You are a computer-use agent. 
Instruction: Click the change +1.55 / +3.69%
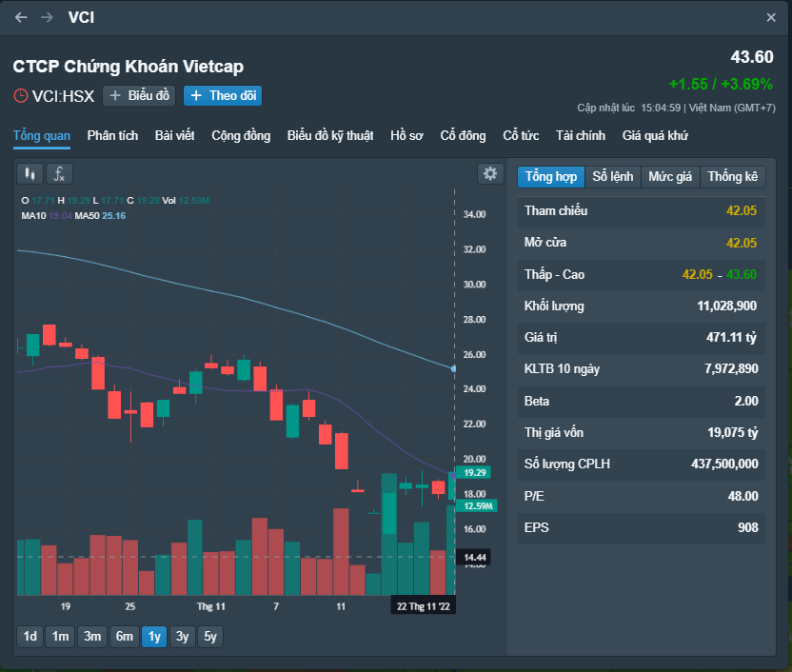[x=721, y=84]
